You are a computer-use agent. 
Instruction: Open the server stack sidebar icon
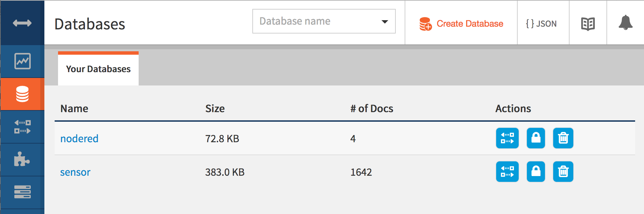click(x=23, y=192)
